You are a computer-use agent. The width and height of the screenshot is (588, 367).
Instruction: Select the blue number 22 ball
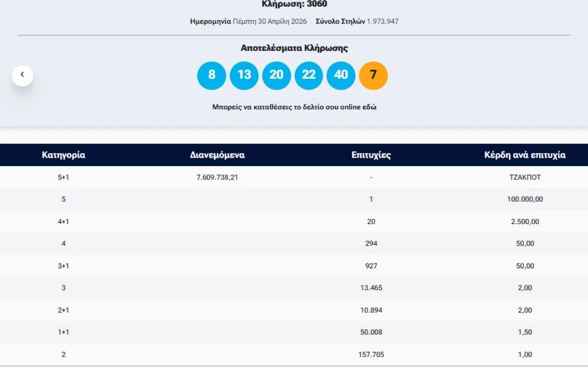click(x=309, y=75)
